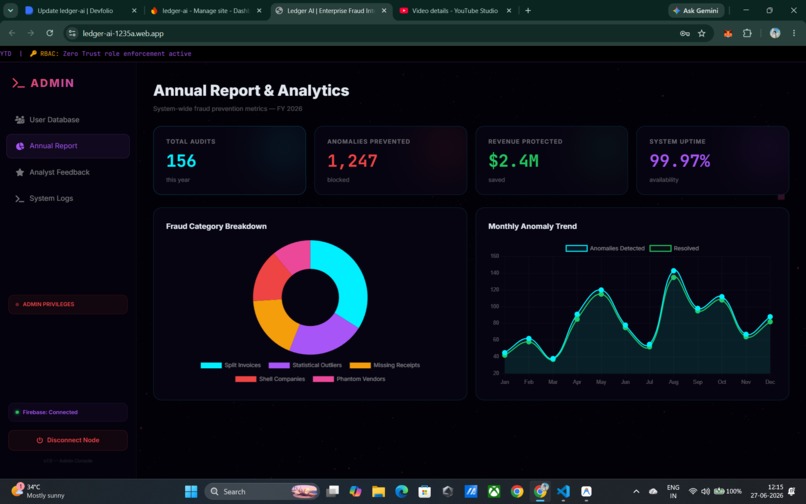Click the Monthly Anomaly Trend heading
Screen dimensions: 806x504
pos(532,226)
